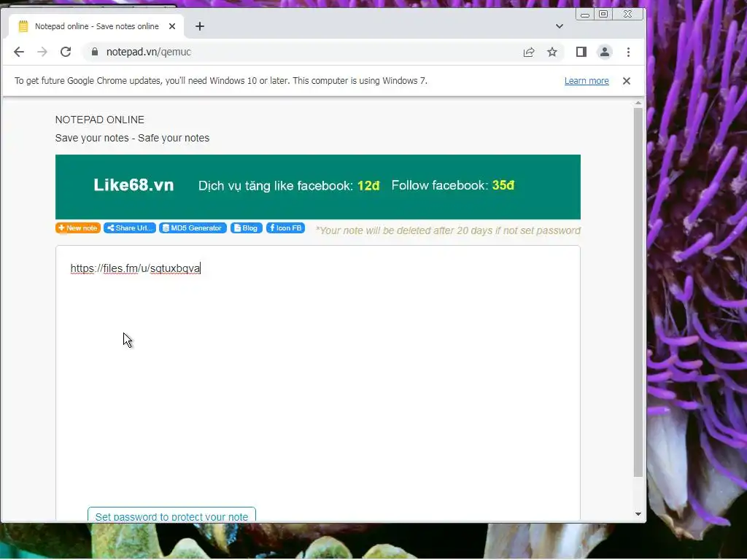Image resolution: width=747 pixels, height=560 pixels.
Task: Click the Like68.vn banner advertisement
Action: pos(318,187)
